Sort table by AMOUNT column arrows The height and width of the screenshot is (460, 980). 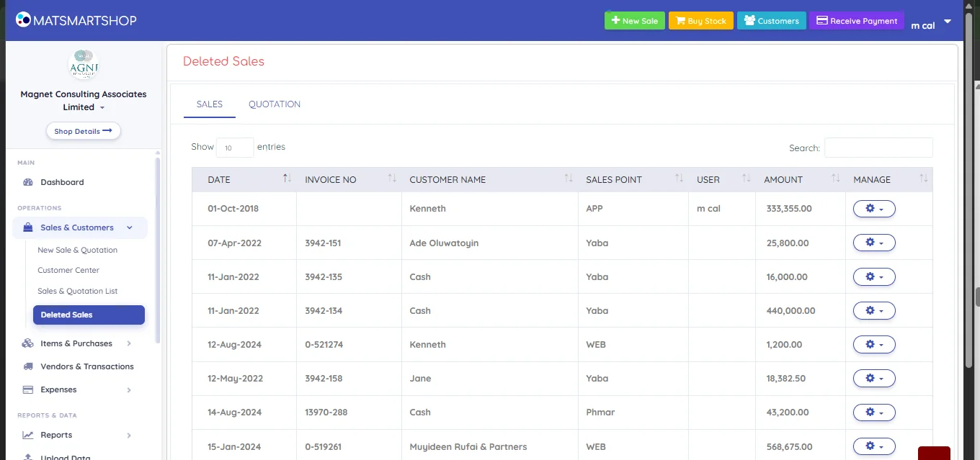(x=836, y=179)
